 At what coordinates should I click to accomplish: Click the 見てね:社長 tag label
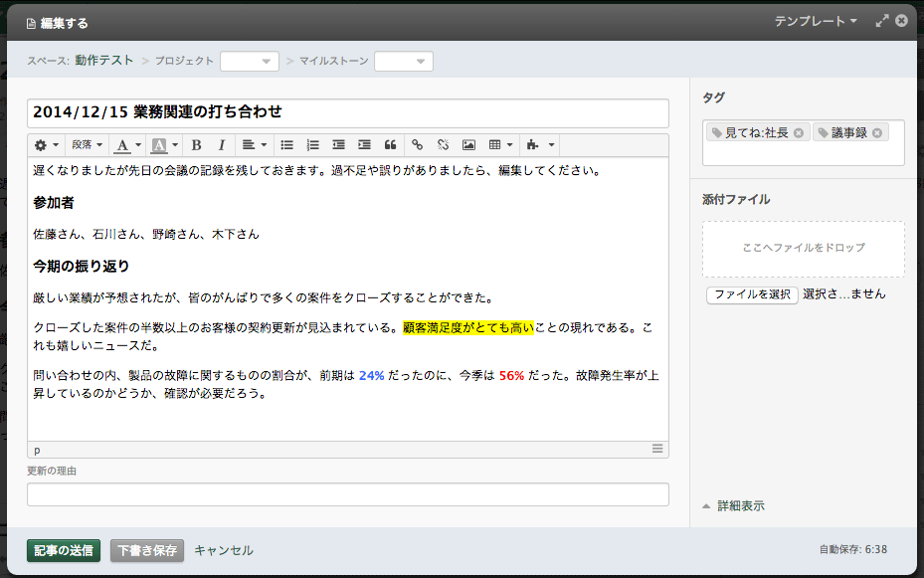pyautogui.click(x=756, y=133)
